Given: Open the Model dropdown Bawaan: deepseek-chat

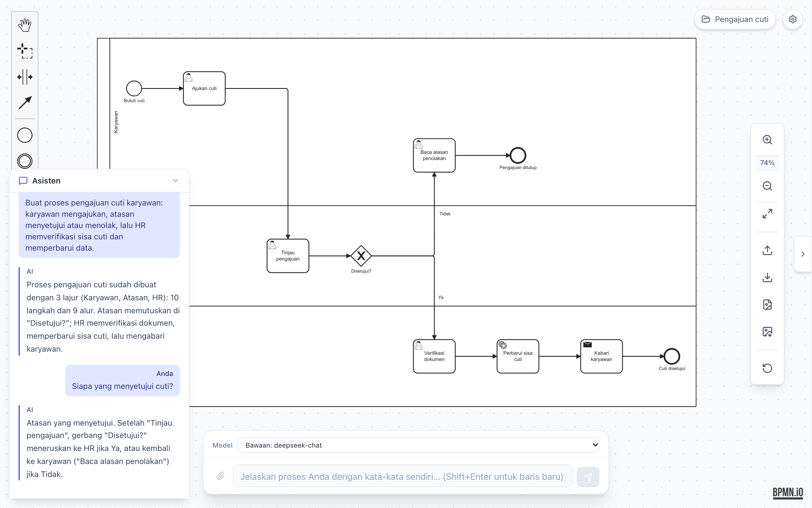Looking at the screenshot, I should [x=418, y=445].
